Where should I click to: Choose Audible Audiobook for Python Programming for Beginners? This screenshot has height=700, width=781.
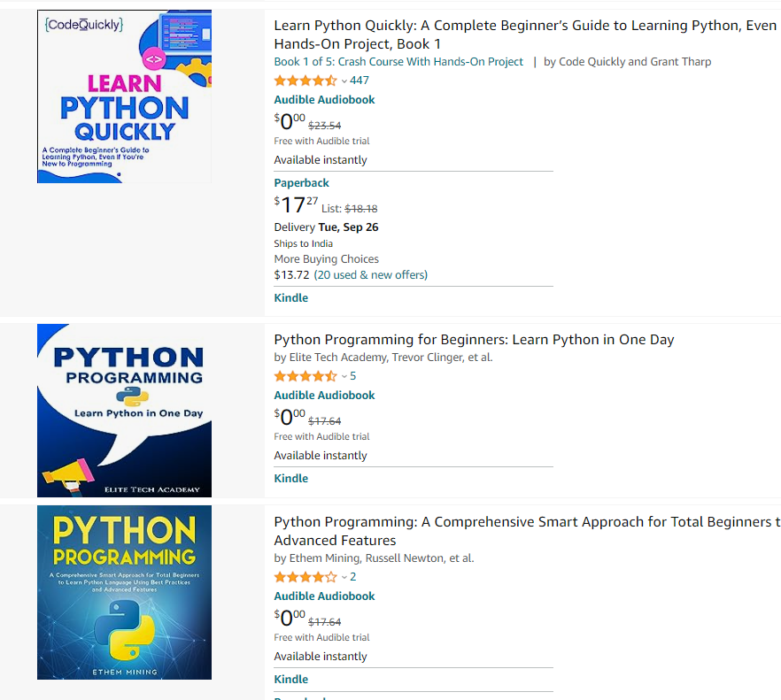pyautogui.click(x=324, y=396)
